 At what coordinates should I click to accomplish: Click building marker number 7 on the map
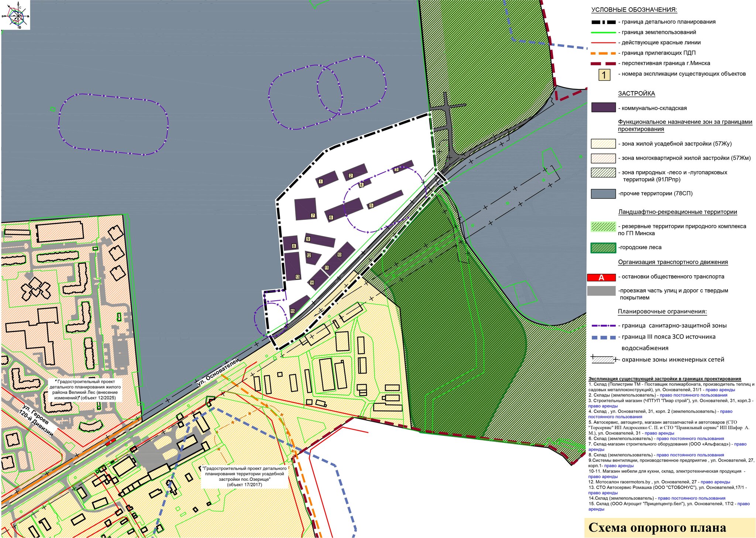click(313, 215)
